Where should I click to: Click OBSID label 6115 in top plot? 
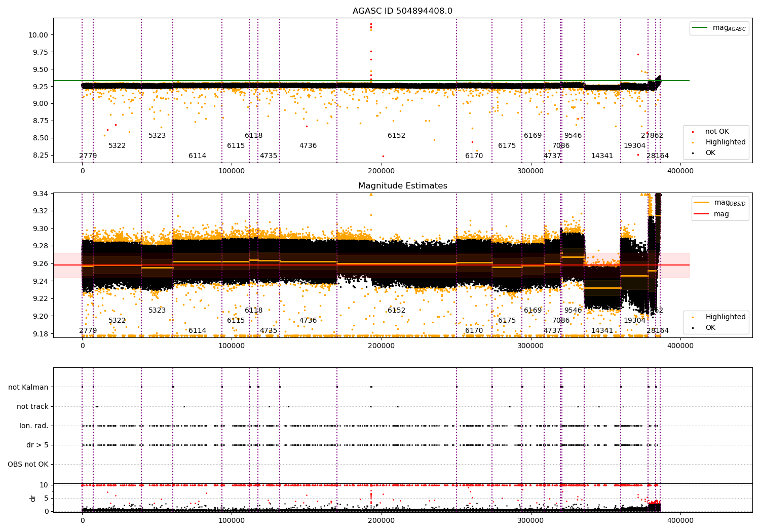click(x=236, y=146)
